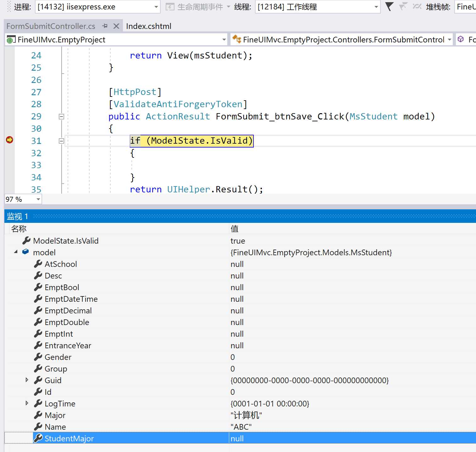The width and height of the screenshot is (476, 452).
Task: Switch to FormSubmitController.cs tab
Action: point(51,26)
